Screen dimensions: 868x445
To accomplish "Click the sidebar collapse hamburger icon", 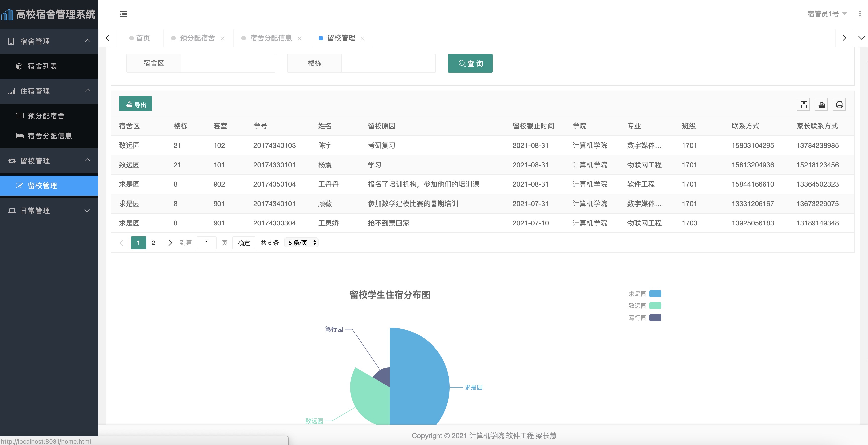I will [x=123, y=14].
